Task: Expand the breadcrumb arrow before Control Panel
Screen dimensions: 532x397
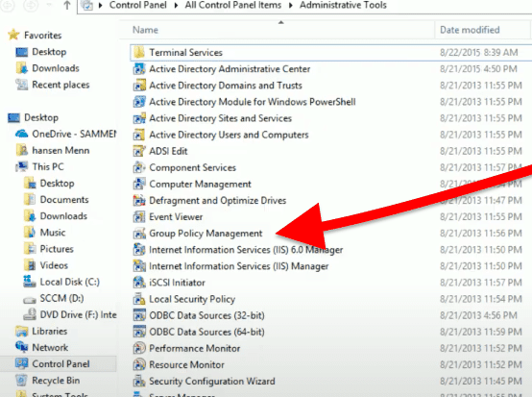Action: pyautogui.click(x=101, y=5)
